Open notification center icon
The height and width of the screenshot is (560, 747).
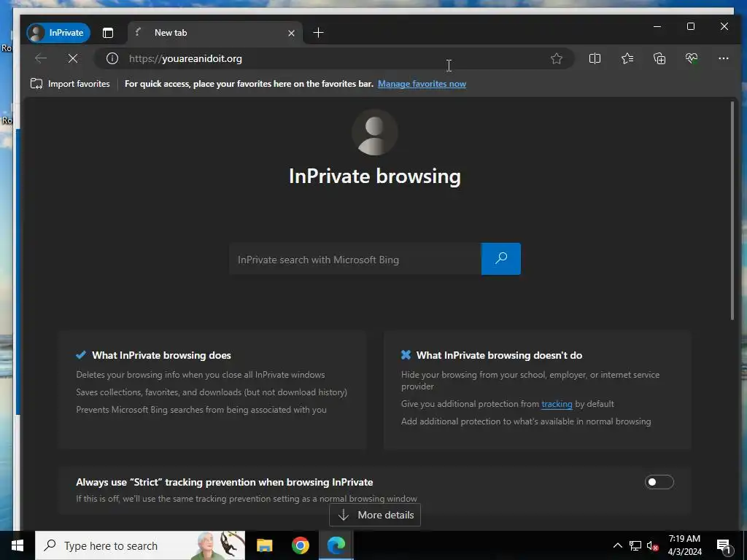coord(724,545)
